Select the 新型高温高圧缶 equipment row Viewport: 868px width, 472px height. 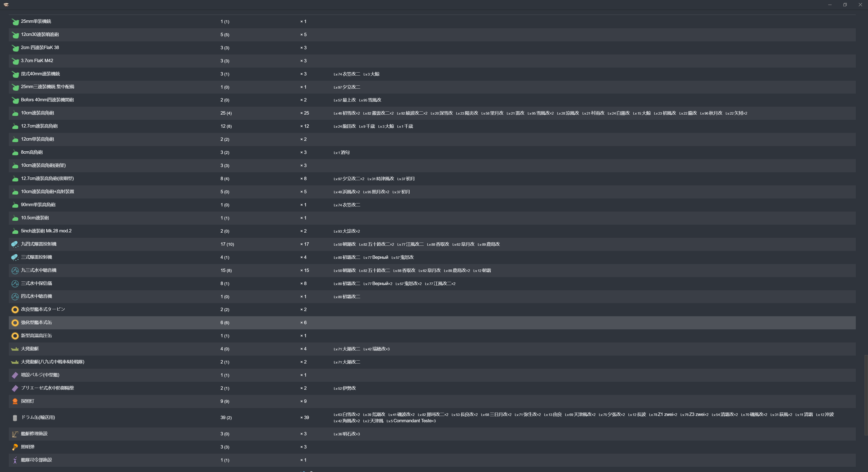coord(36,335)
